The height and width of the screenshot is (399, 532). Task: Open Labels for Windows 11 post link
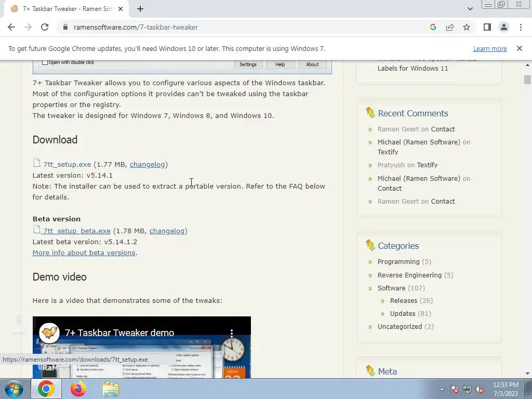click(413, 68)
